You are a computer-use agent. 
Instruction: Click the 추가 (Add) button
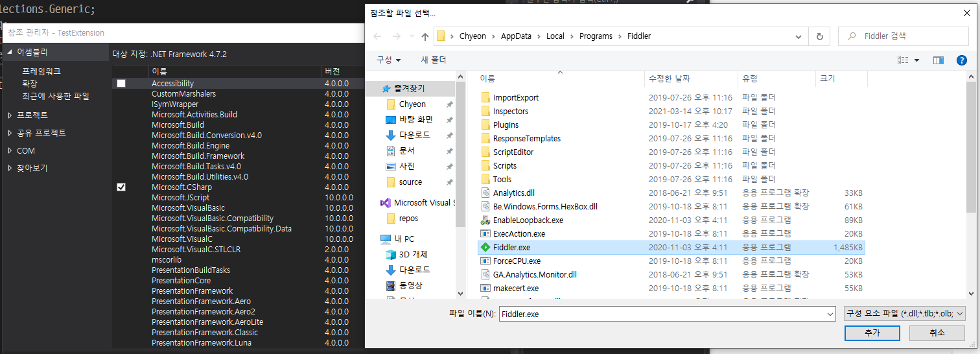(x=872, y=333)
